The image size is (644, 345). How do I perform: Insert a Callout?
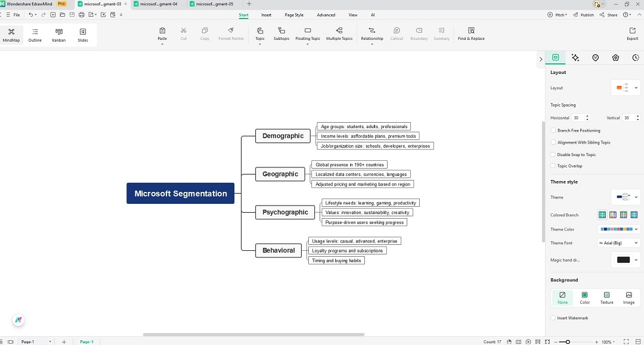pos(397,34)
